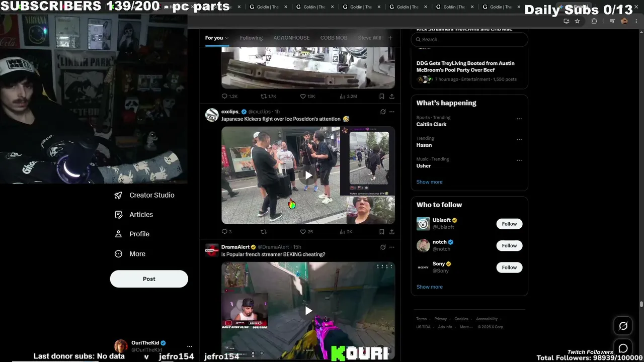Open the Privacy footer link
Image resolution: width=644 pixels, height=362 pixels.
(440, 319)
